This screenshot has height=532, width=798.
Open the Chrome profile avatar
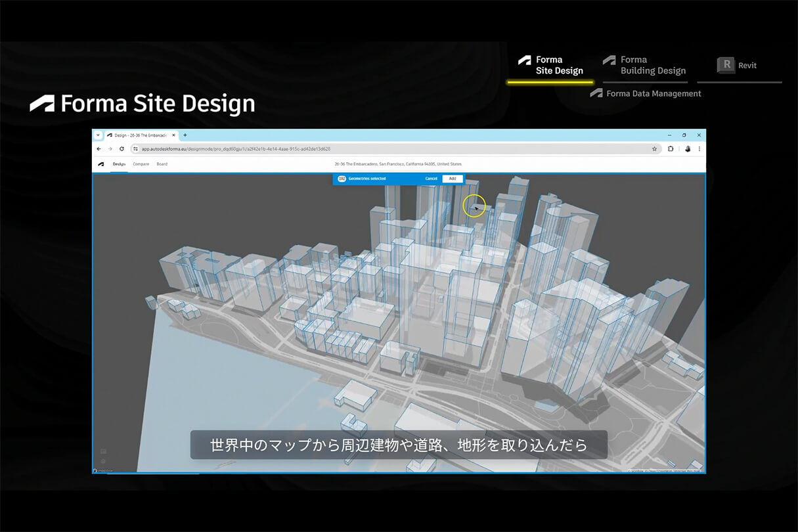click(688, 149)
